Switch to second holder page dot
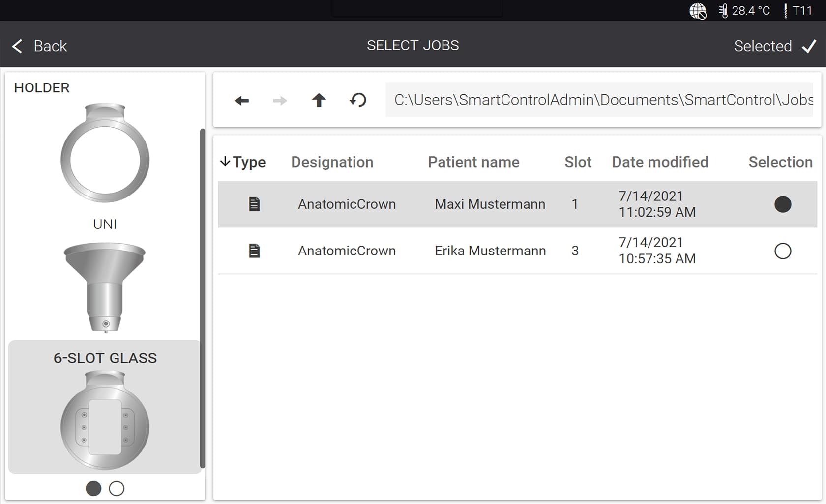 (x=117, y=488)
